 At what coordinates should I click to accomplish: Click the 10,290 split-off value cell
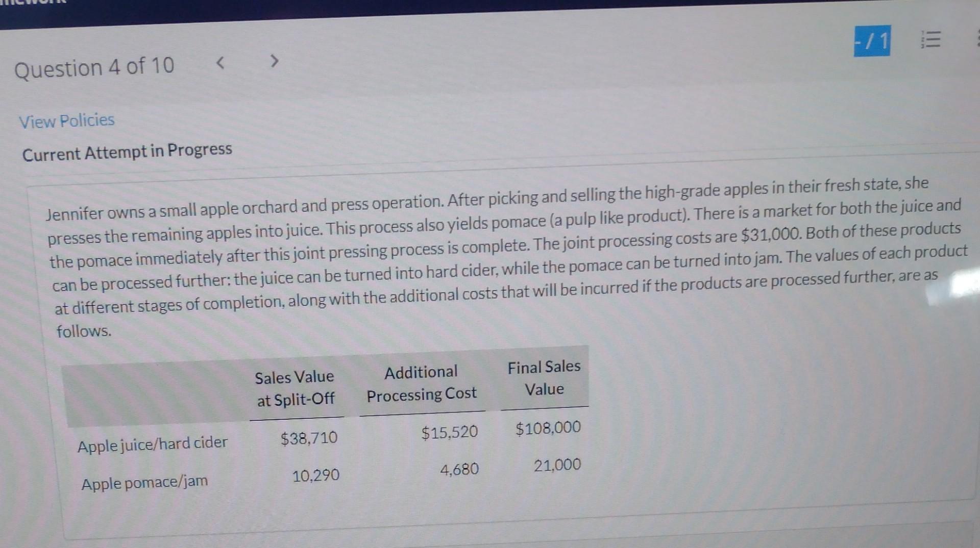coord(315,475)
